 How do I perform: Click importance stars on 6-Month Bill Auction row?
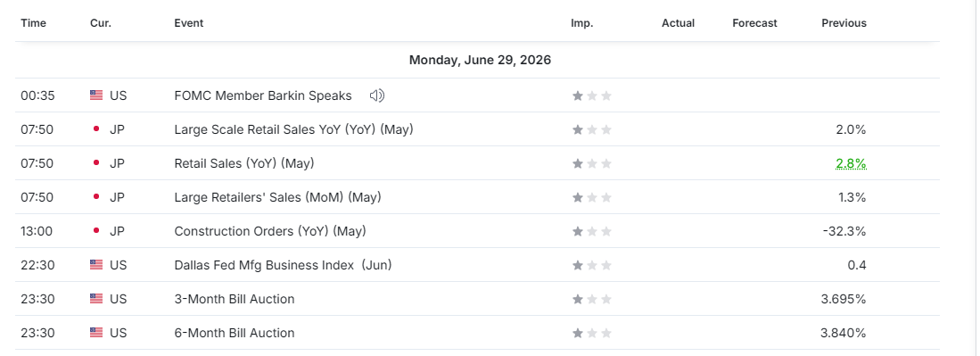592,332
